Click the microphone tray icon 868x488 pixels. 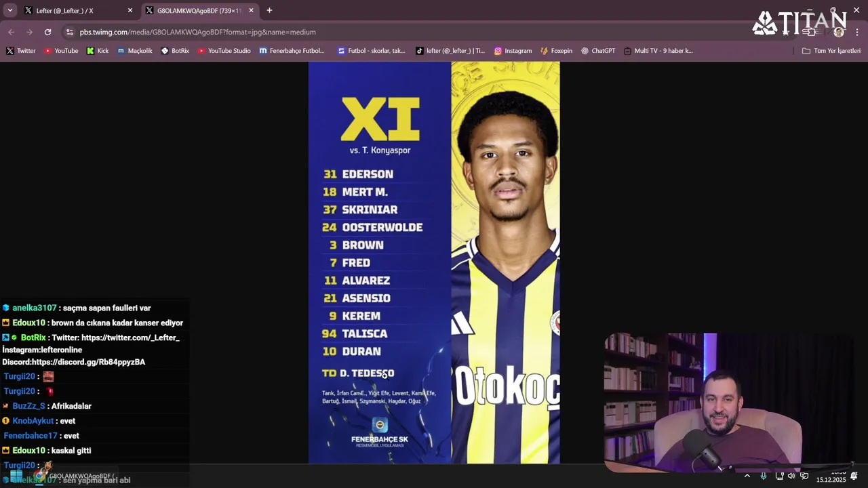[764, 476]
